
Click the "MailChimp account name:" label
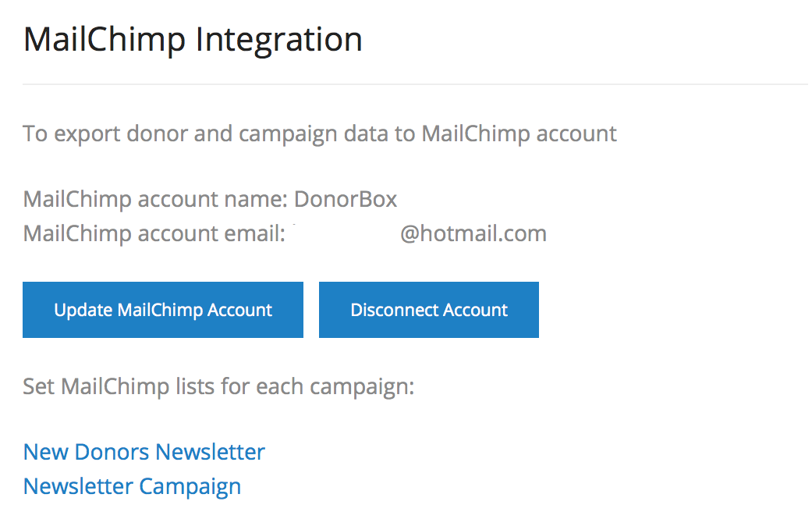pyautogui.click(x=156, y=199)
